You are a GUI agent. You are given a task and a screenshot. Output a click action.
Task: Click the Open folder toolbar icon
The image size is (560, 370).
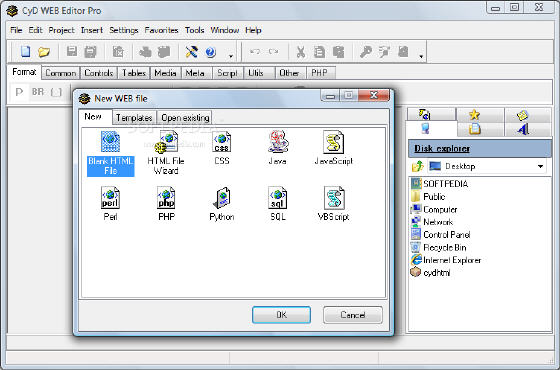(x=44, y=52)
